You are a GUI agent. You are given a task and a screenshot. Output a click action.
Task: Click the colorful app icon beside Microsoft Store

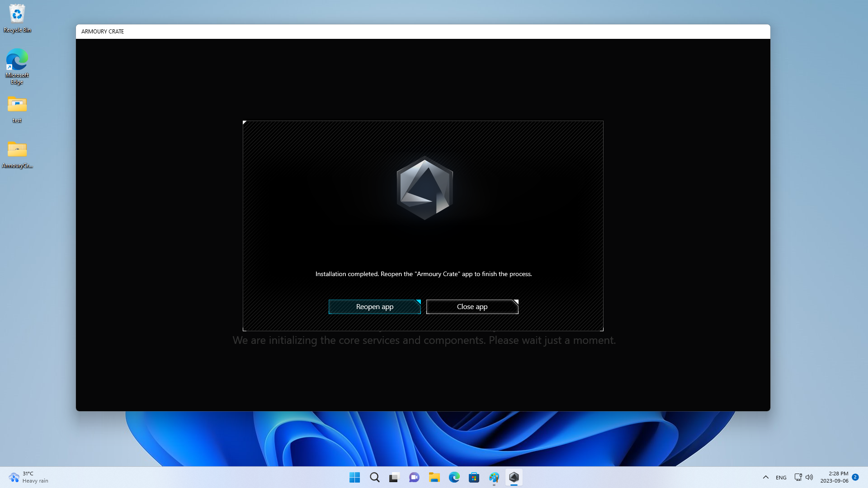494,477
